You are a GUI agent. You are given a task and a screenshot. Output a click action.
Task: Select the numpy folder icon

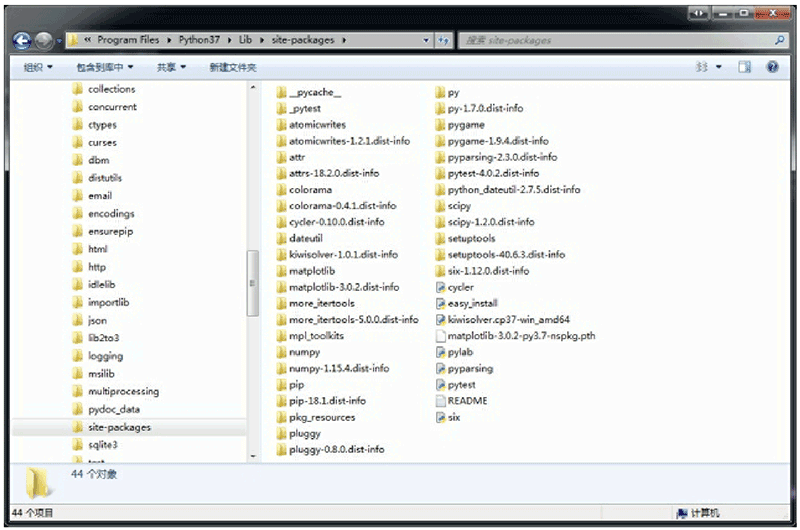click(281, 352)
